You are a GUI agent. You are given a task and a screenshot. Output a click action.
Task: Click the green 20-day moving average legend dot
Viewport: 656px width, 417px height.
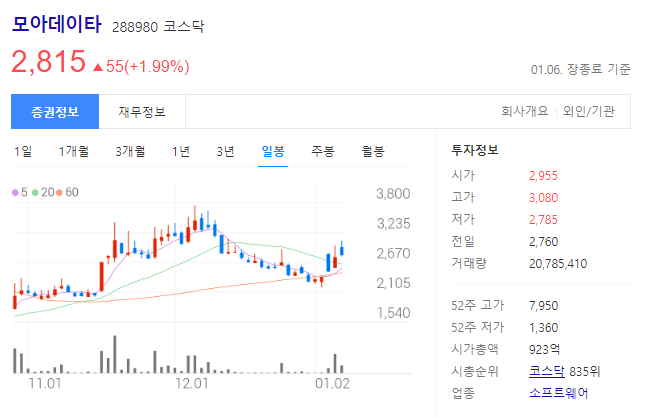pyautogui.click(x=35, y=192)
